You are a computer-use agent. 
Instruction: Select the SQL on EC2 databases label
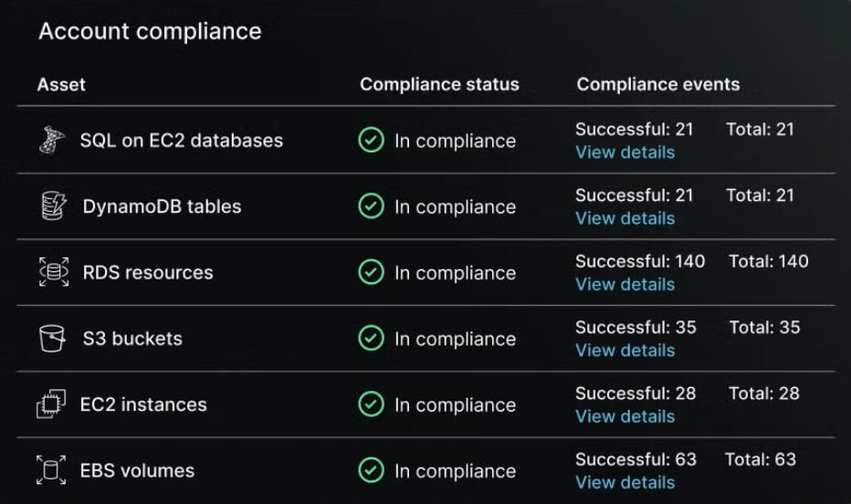(x=182, y=141)
